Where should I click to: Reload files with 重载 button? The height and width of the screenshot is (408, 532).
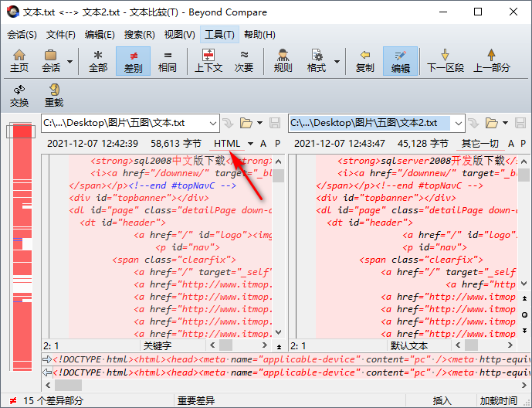(x=54, y=96)
